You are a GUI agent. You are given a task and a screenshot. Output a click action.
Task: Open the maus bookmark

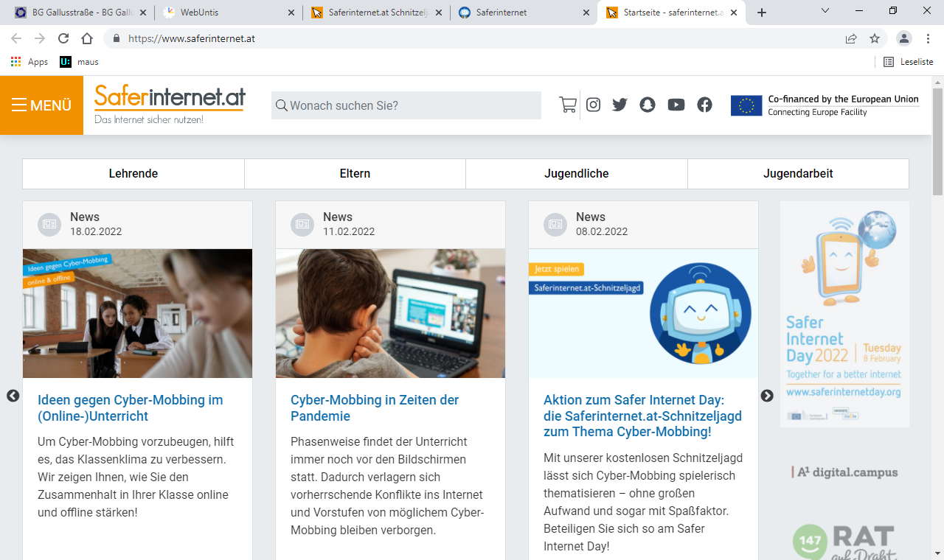point(79,62)
